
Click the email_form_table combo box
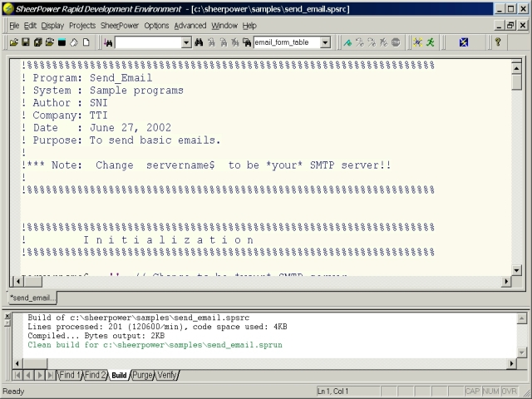292,42
